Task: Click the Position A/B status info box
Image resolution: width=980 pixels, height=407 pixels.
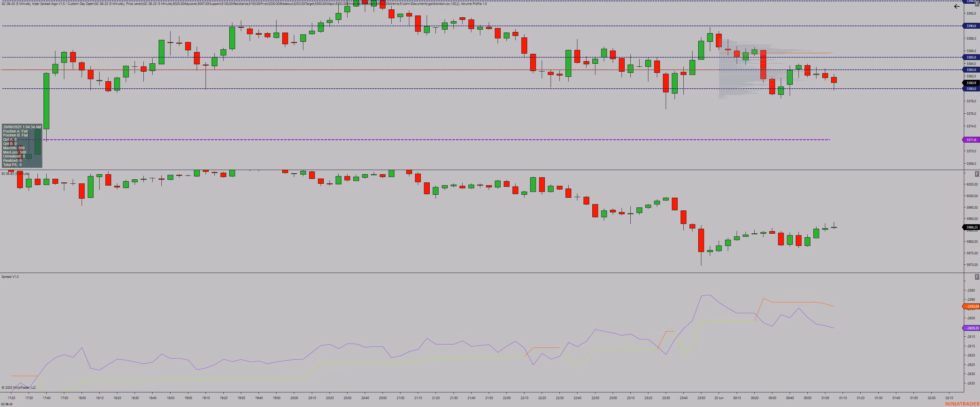Action: [22, 146]
